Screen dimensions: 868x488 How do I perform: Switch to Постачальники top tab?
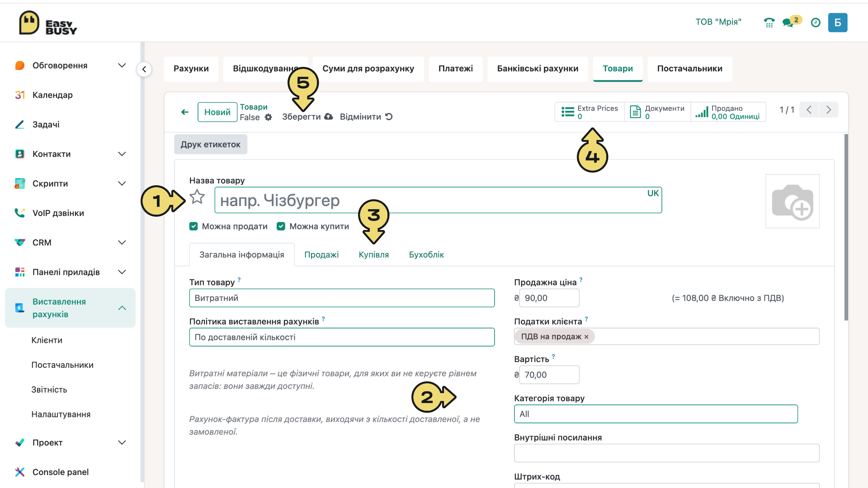click(x=690, y=69)
